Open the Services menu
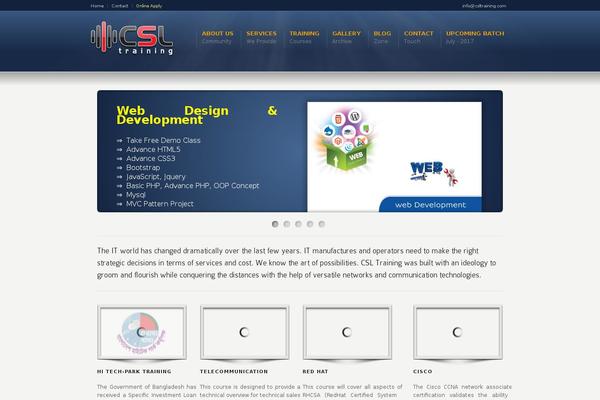Image resolution: width=600 pixels, height=400 pixels. point(261,37)
